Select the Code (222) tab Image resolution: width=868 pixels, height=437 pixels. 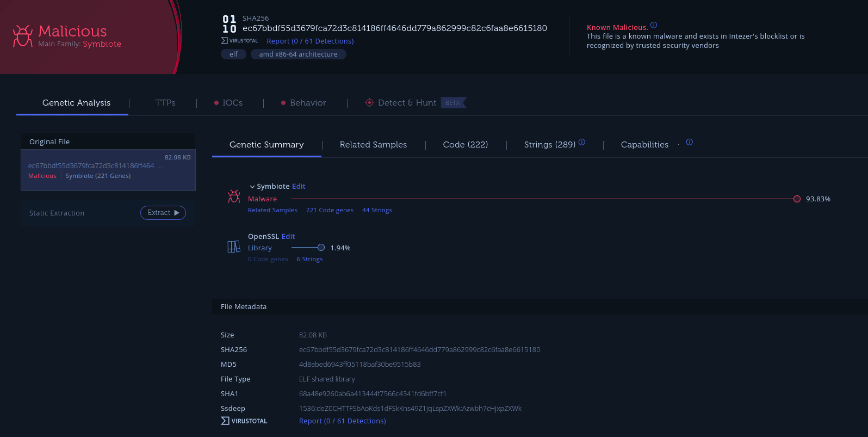466,145
